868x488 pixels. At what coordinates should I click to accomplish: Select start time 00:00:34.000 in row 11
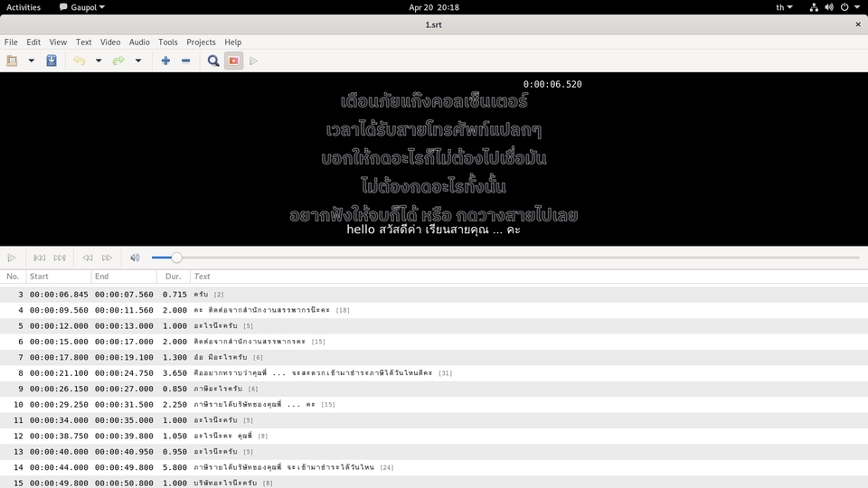tap(59, 420)
